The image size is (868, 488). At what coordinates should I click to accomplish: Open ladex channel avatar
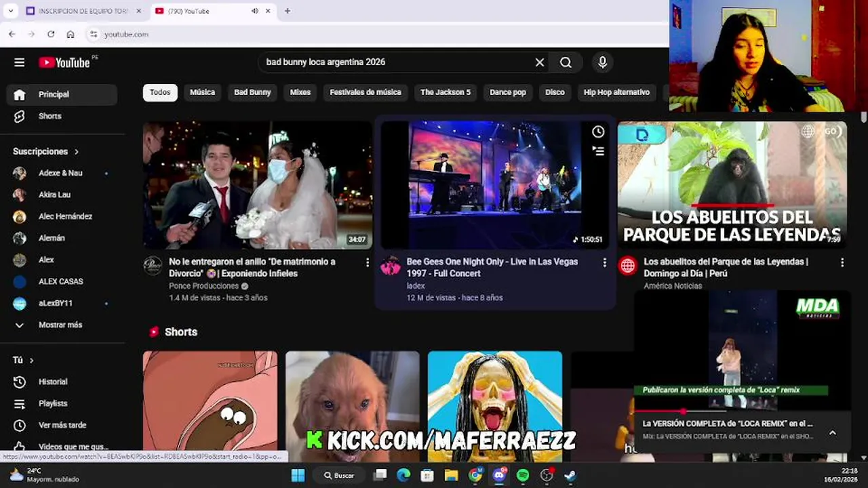(391, 266)
